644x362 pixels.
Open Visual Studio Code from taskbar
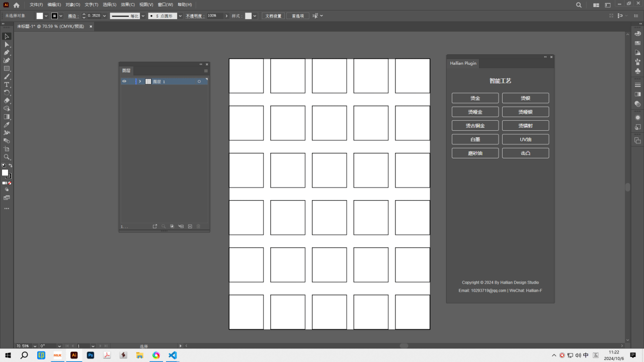173,355
